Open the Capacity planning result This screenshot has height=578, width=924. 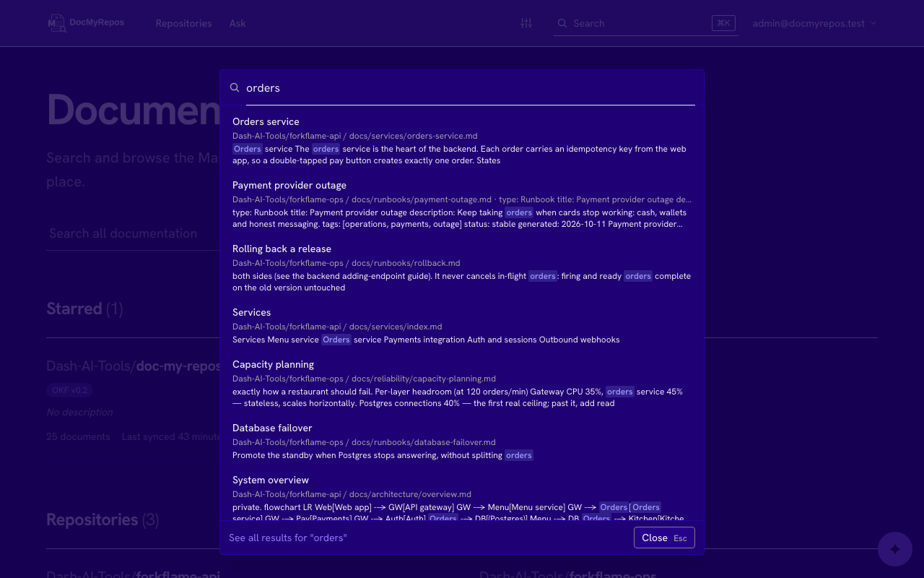462,384
